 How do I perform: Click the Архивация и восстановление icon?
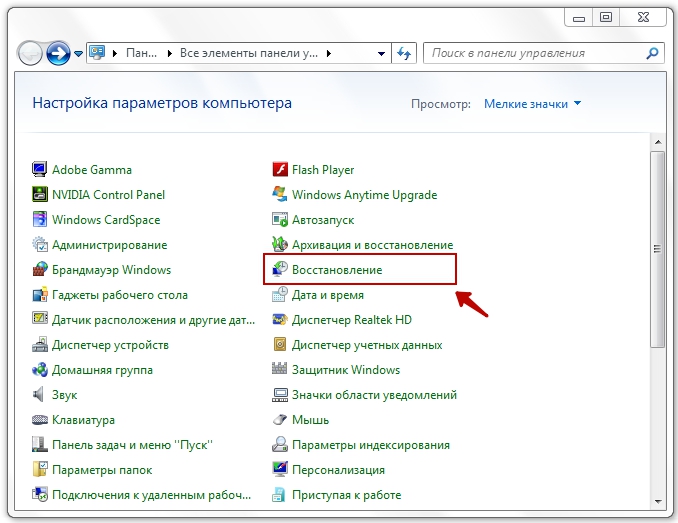(x=280, y=244)
